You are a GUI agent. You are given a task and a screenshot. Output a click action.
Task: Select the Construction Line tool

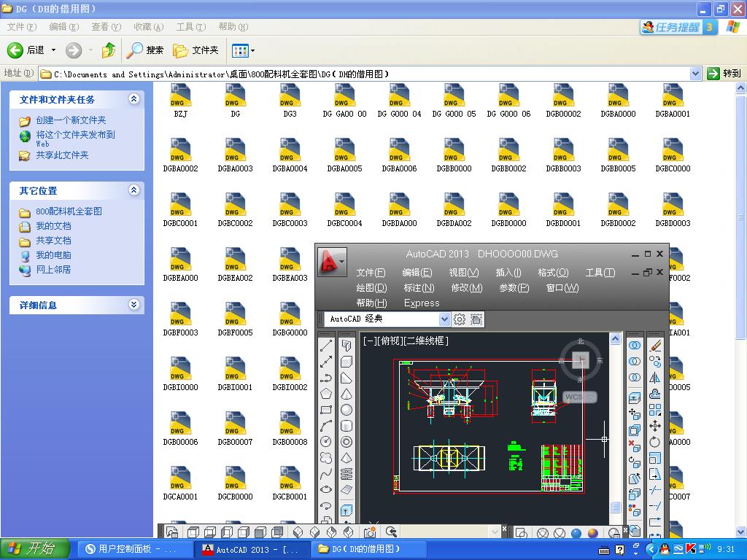pyautogui.click(x=326, y=362)
